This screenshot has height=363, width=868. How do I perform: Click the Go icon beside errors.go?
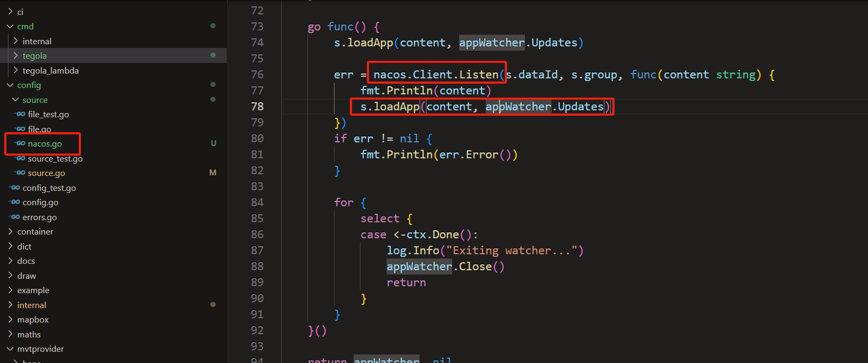(x=14, y=217)
